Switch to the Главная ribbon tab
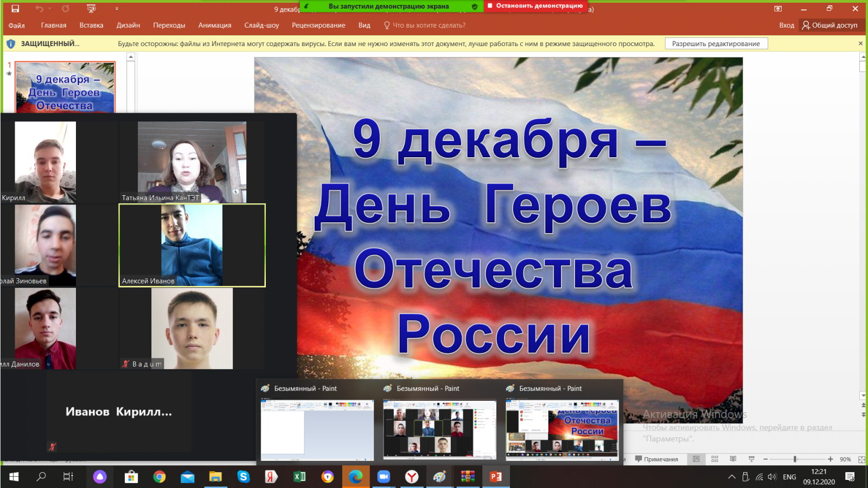This screenshot has width=868, height=488. coord(54,25)
